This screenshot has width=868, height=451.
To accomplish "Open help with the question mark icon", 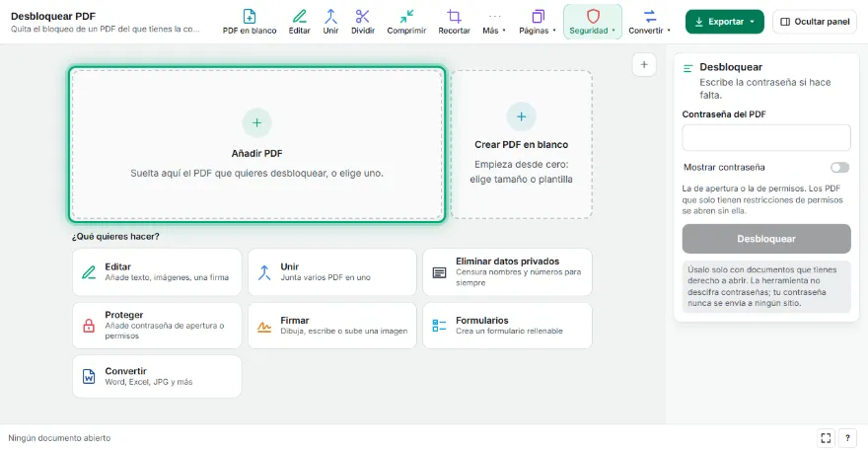I will 847,438.
